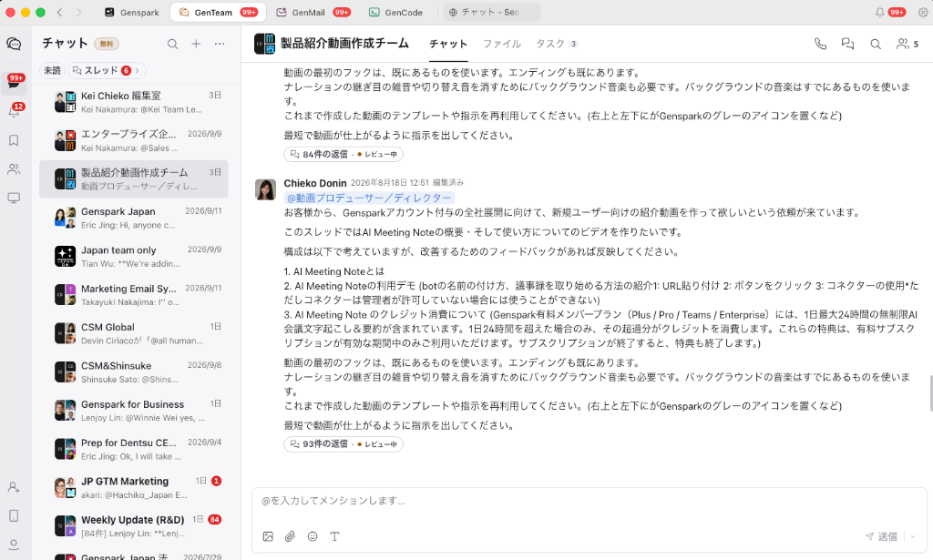Open monitor screen icon in left sidebar
Viewport: 933px width, 560px height.
pos(14,198)
